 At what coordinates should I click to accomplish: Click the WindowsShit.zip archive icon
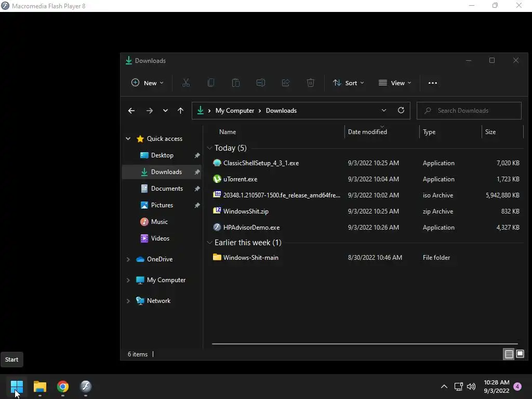coord(217,211)
